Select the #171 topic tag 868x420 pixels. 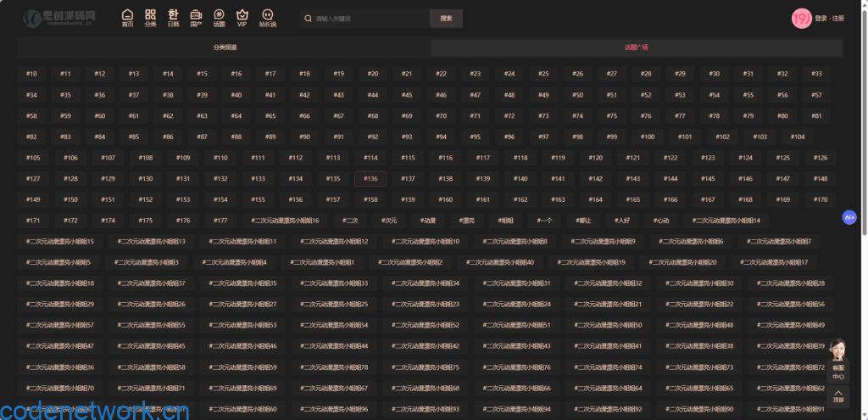click(x=33, y=221)
